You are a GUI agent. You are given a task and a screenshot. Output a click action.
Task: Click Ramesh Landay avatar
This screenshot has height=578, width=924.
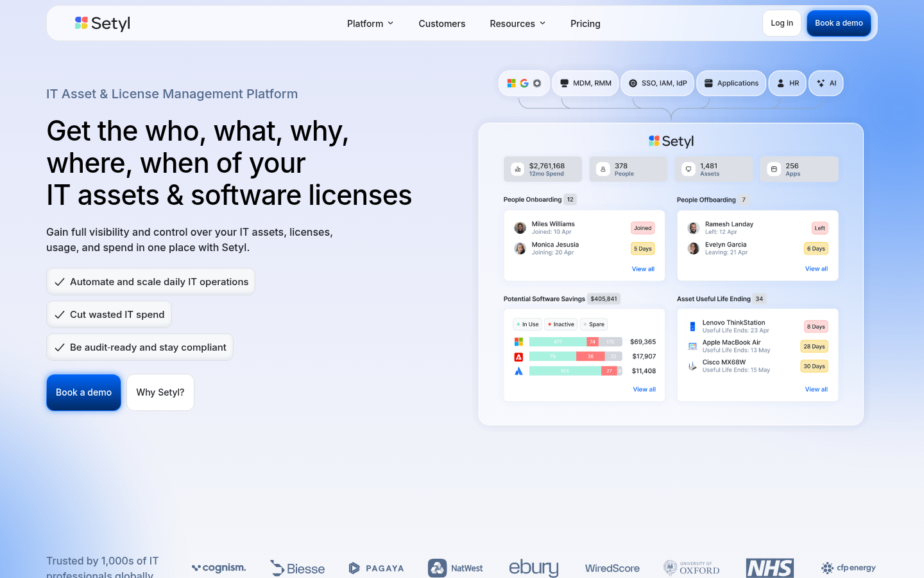(x=694, y=228)
